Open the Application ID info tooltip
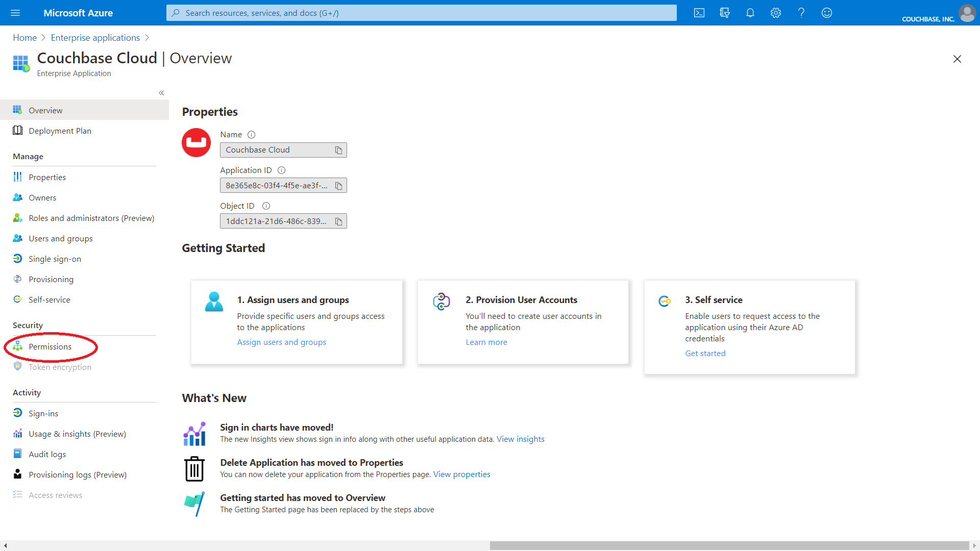The width and height of the screenshot is (980, 551). coord(282,170)
